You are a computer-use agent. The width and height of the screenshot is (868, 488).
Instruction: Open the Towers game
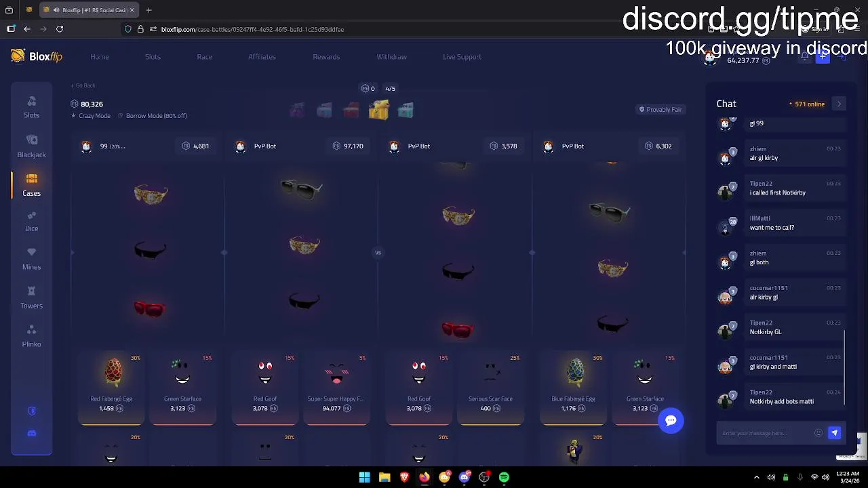(x=31, y=298)
